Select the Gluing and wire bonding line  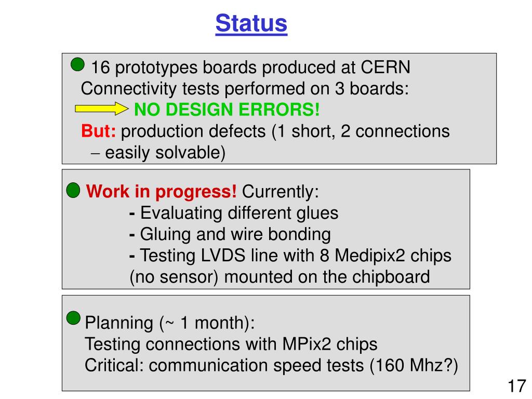pos(230,235)
